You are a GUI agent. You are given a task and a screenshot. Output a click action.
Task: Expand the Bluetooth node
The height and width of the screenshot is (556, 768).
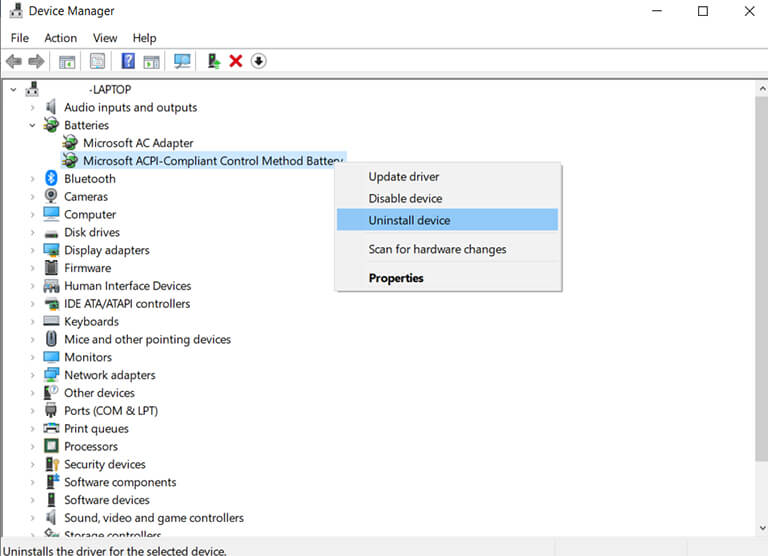32,179
